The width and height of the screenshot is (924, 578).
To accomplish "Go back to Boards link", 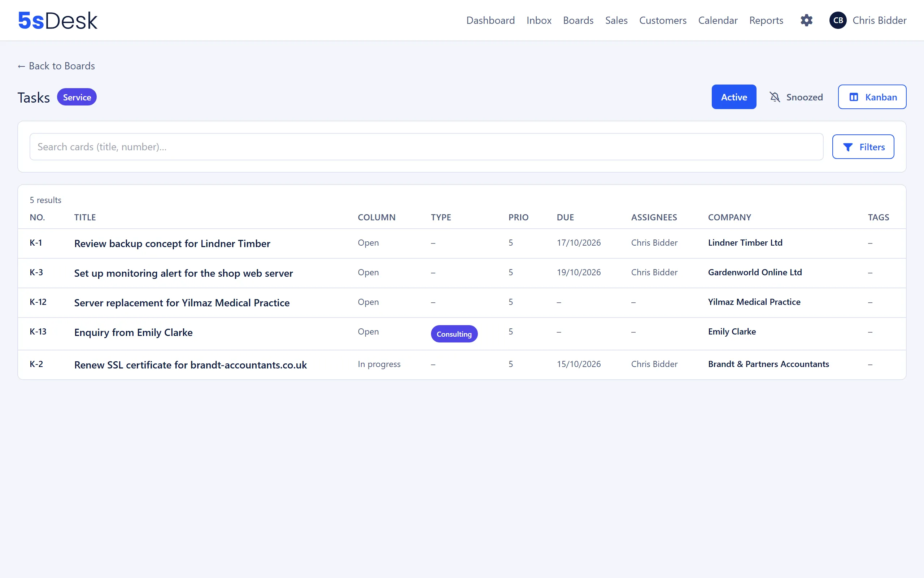I will pos(56,66).
